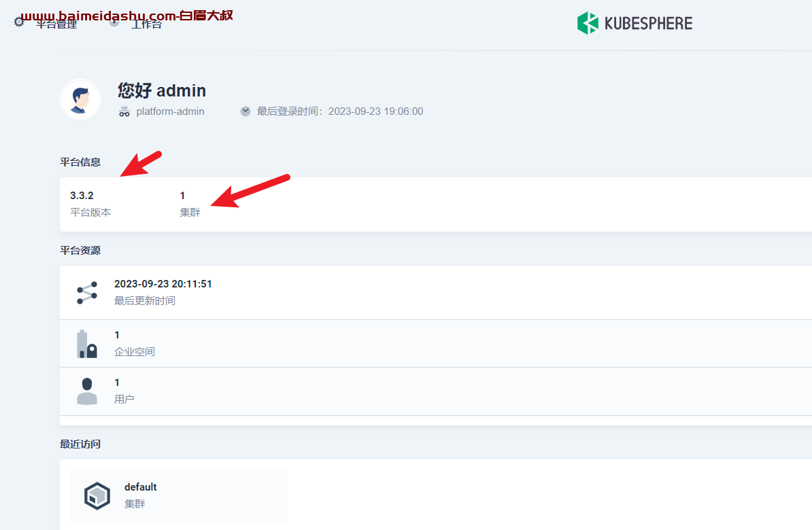The height and width of the screenshot is (530, 812).
Task: Open the 平台管理 menu
Action: pyautogui.click(x=56, y=24)
